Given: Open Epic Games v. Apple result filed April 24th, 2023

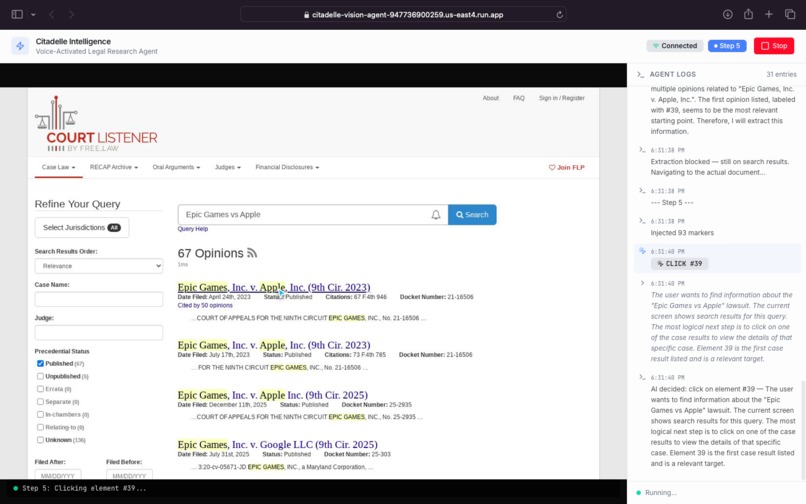Looking at the screenshot, I should point(274,287).
